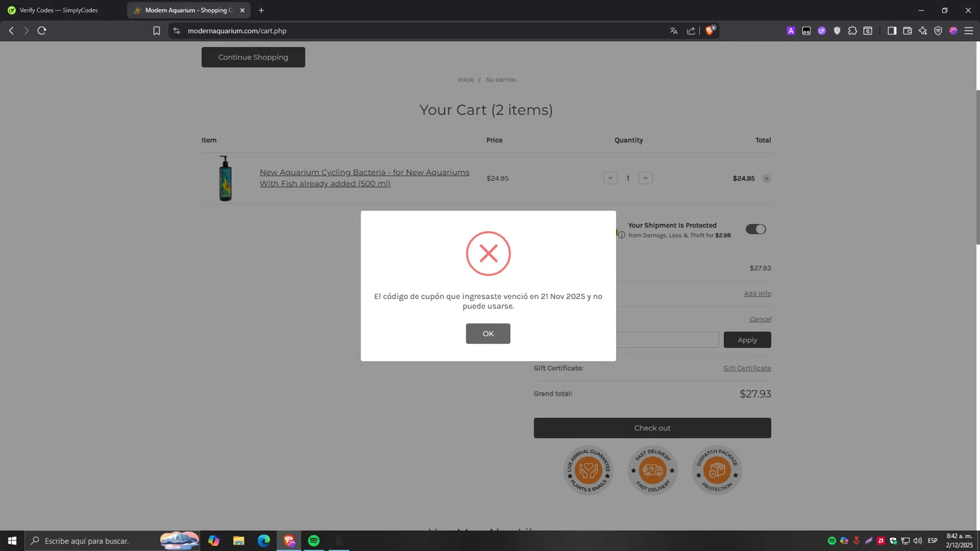The height and width of the screenshot is (551, 980).
Task: Proceed with the Check out button
Action: click(652, 428)
